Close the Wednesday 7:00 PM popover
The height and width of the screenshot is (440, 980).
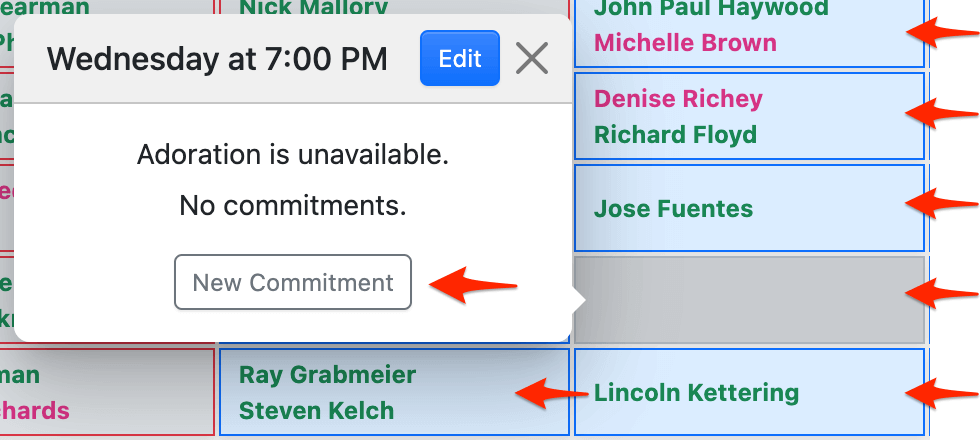coord(532,58)
